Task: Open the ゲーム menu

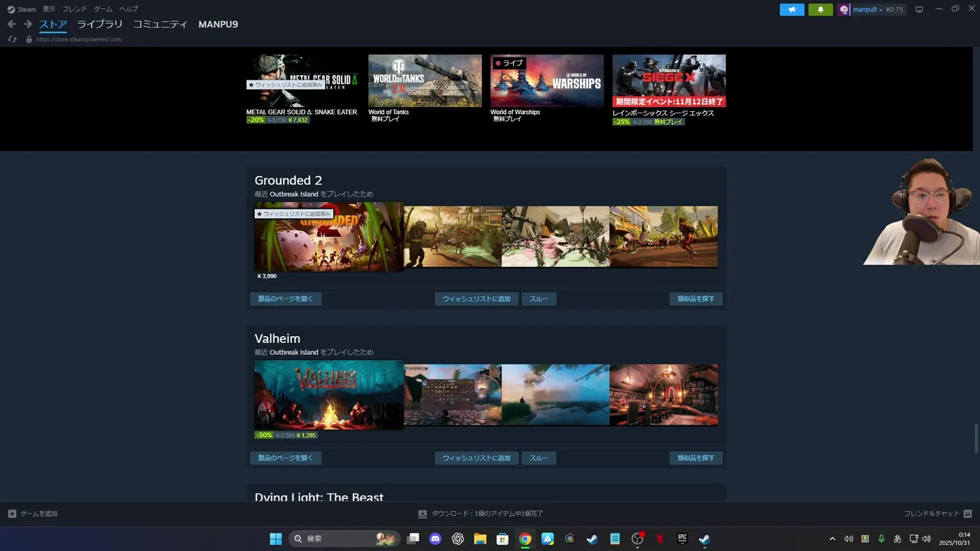Action: 103,9
